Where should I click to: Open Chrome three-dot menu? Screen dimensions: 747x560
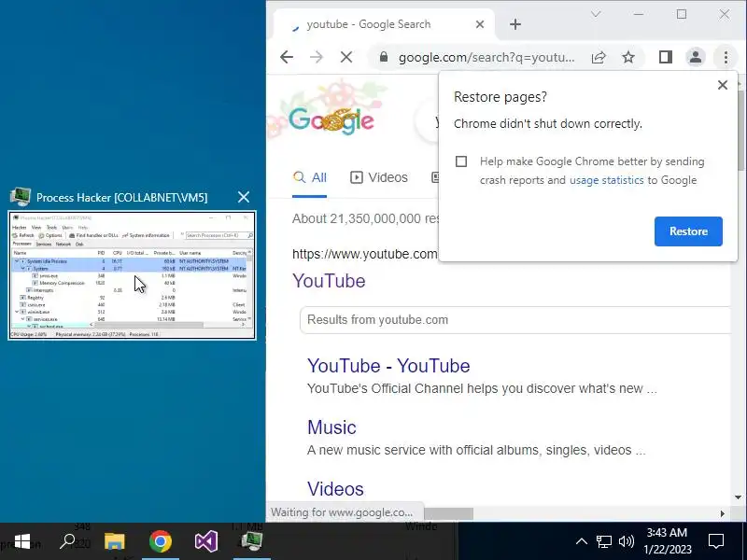pos(726,58)
